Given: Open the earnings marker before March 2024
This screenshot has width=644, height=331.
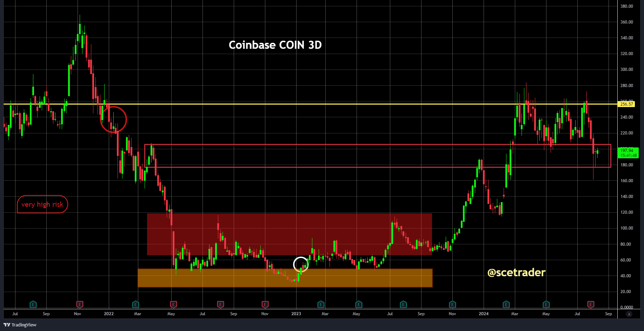Looking at the screenshot, I should pyautogui.click(x=506, y=304).
